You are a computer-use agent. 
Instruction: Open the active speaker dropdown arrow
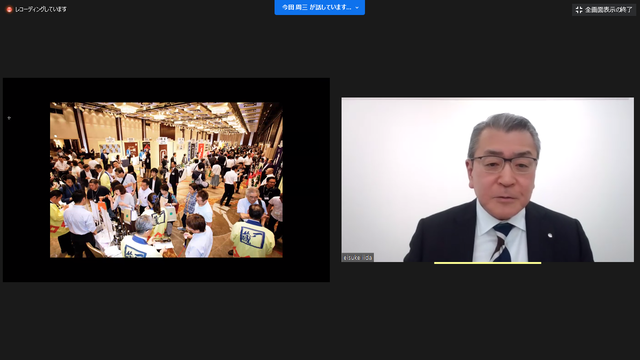(357, 8)
